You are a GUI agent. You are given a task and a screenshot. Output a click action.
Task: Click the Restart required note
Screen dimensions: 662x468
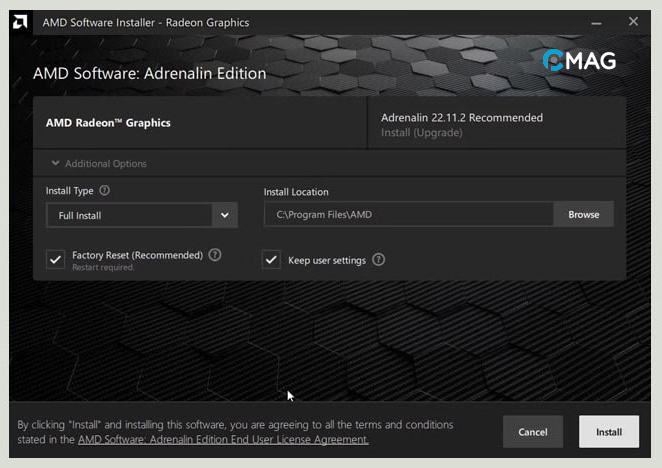103,267
